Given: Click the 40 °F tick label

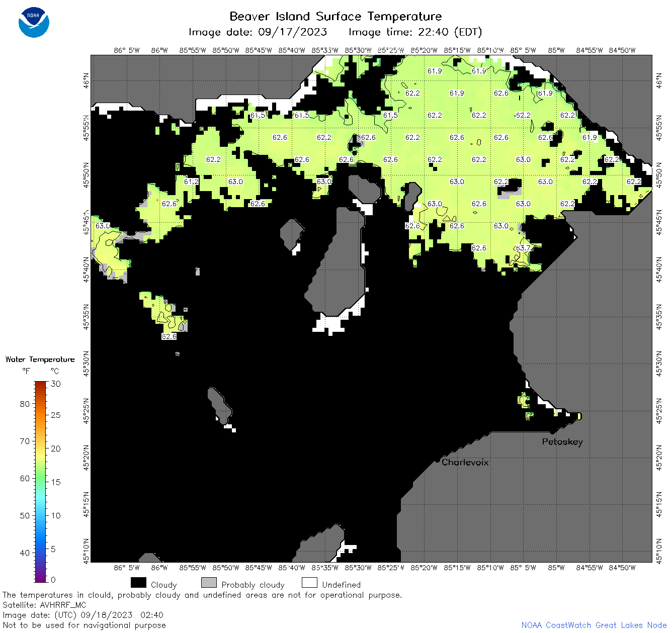Looking at the screenshot, I should coord(25,553).
